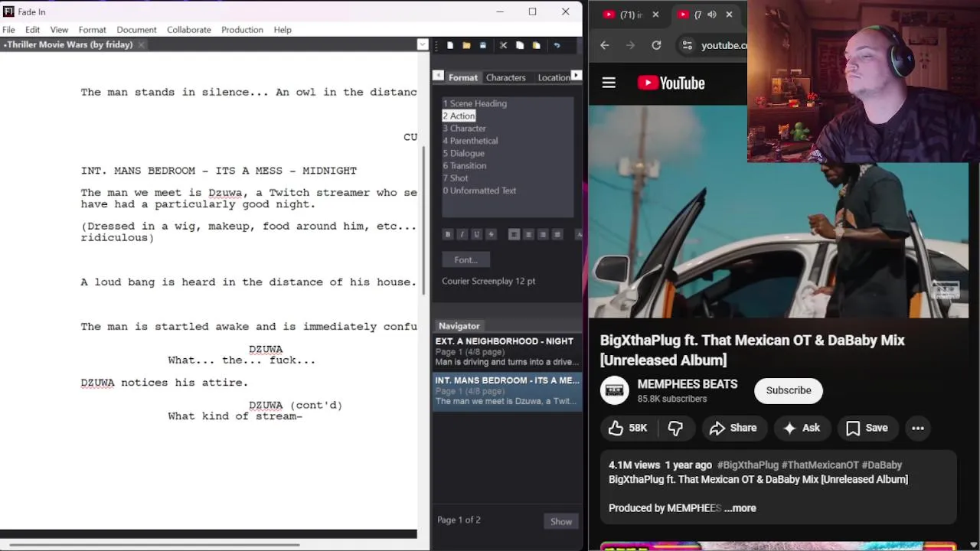Image resolution: width=980 pixels, height=551 pixels.
Task: Go forward in the browser
Action: click(630, 45)
